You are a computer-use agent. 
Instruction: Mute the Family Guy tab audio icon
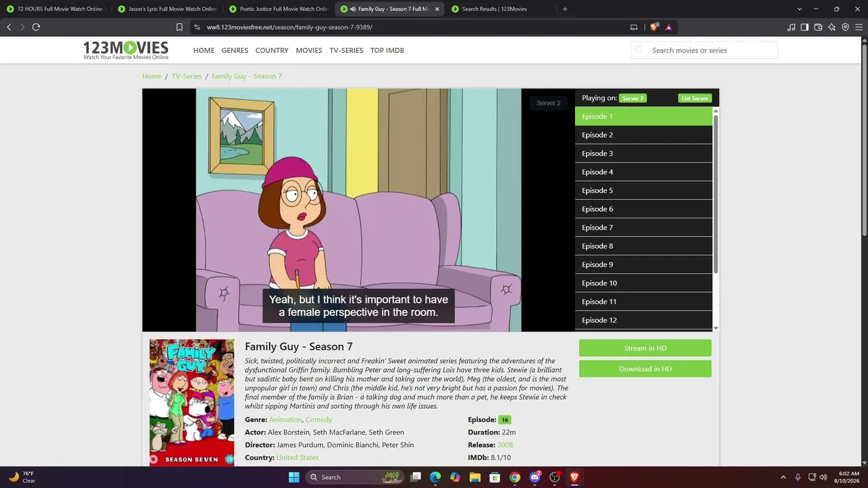[x=353, y=9]
